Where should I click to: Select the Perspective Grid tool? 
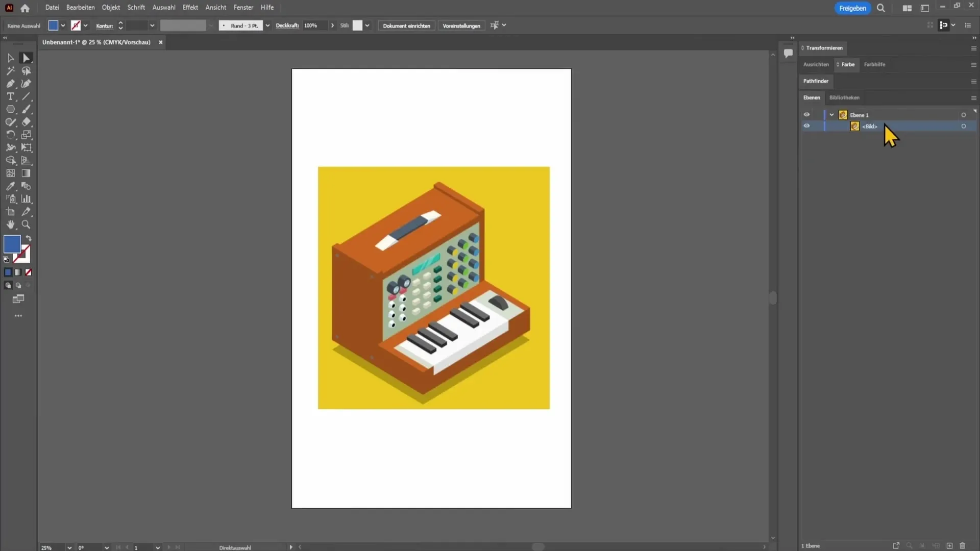(26, 160)
